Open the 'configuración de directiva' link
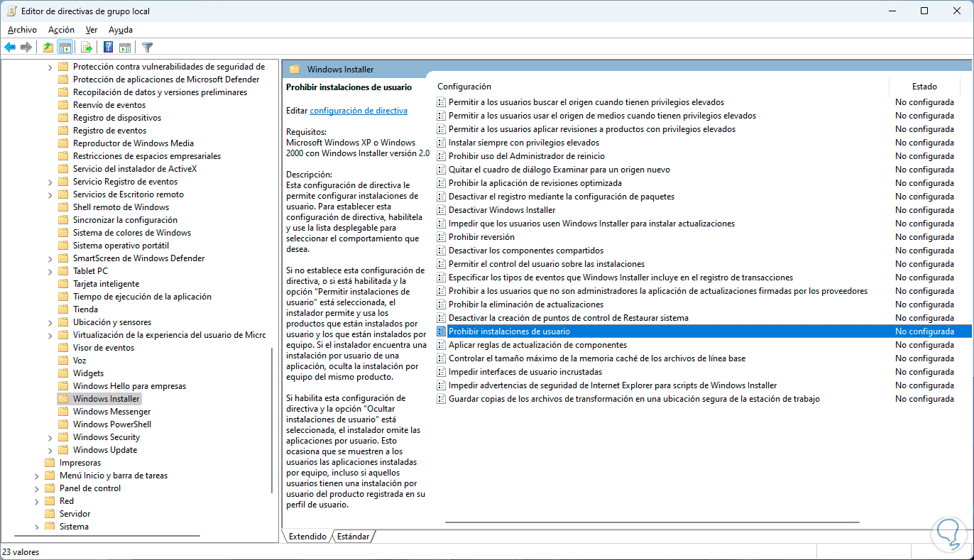This screenshot has height=560, width=974. pyautogui.click(x=359, y=111)
